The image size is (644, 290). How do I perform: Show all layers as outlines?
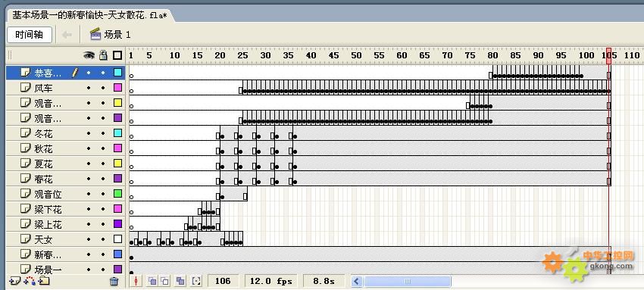tap(118, 55)
